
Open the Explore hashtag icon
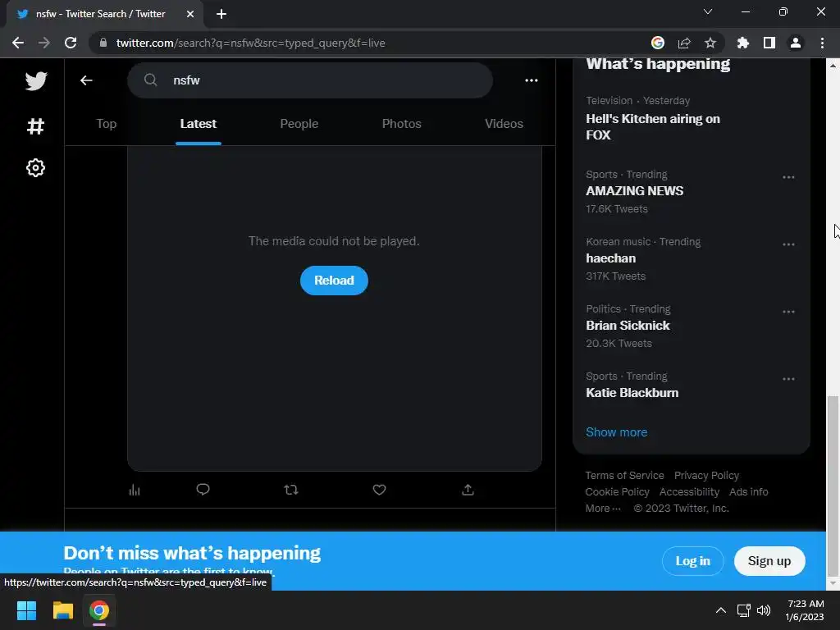[35, 126]
